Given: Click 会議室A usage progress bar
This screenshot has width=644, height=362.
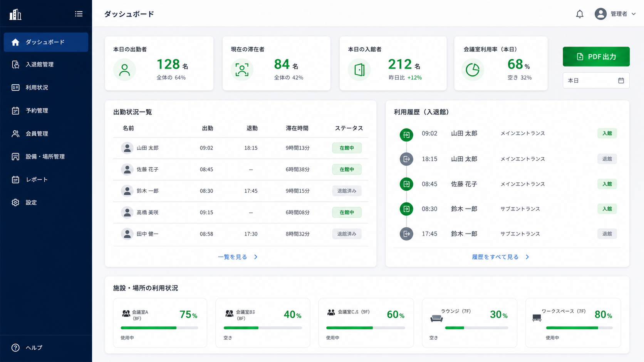Looking at the screenshot, I should tap(159, 328).
